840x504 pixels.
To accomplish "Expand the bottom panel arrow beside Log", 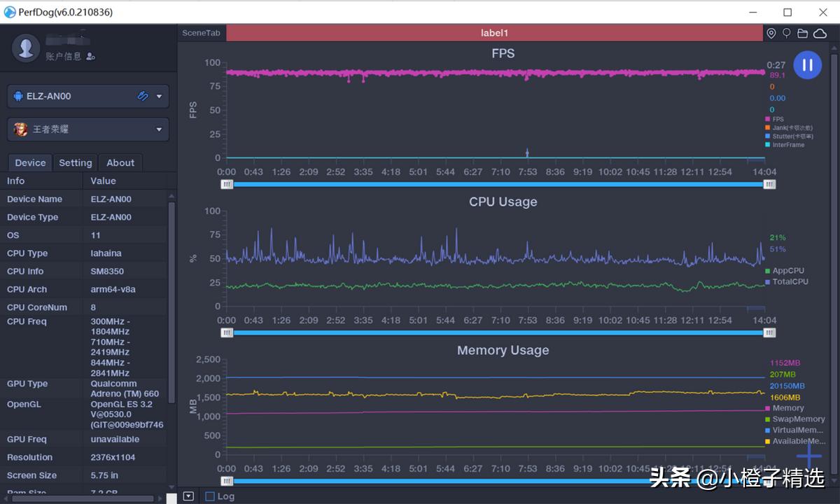I will point(188,496).
